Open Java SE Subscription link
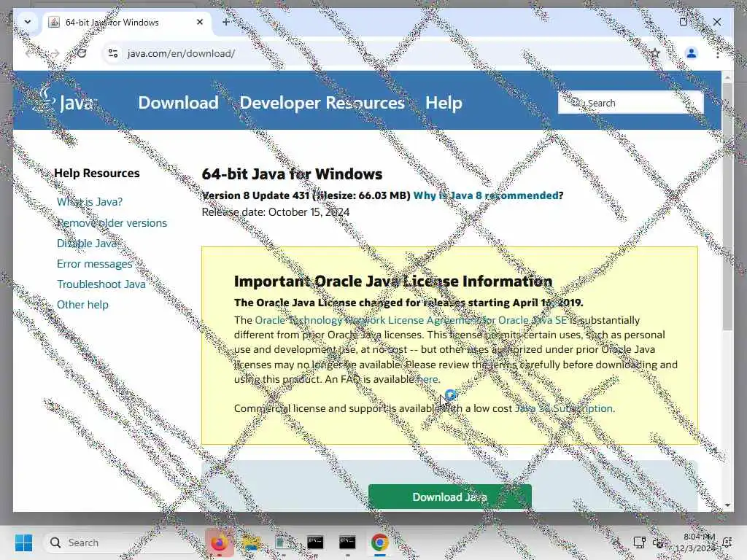747x560 pixels. 564,408
